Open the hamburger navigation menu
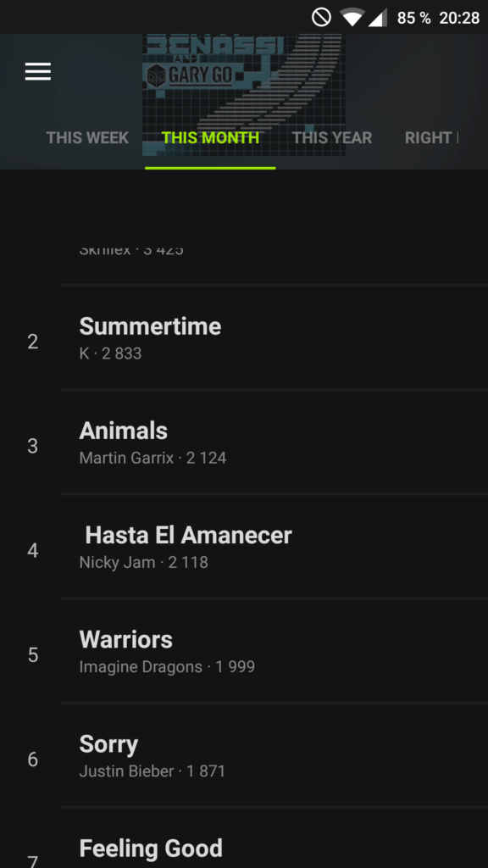Image resolution: width=488 pixels, height=868 pixels. coord(37,71)
